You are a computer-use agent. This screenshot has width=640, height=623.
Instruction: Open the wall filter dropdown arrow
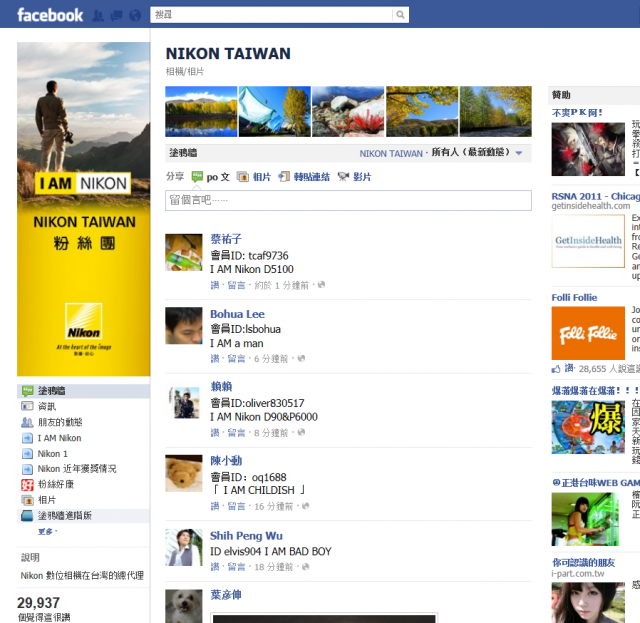(519, 153)
